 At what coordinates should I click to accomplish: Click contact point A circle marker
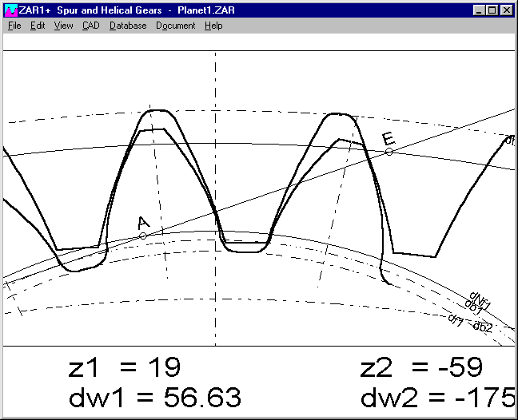(143, 236)
